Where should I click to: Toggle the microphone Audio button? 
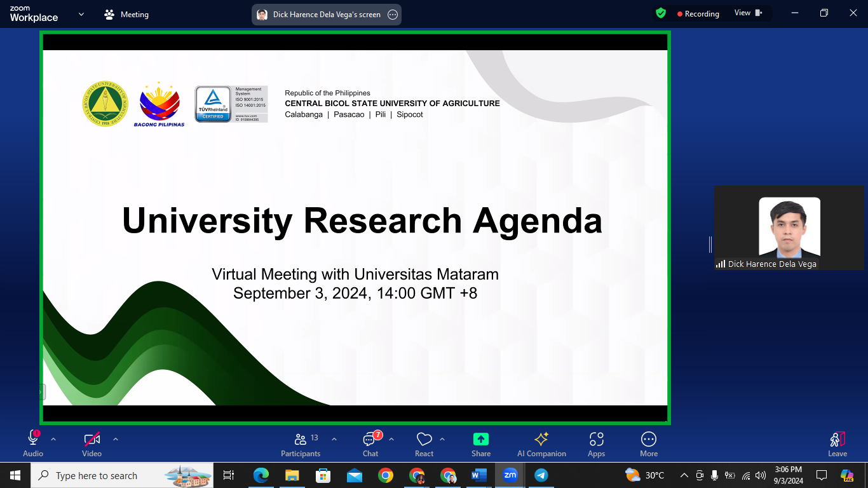point(33,444)
